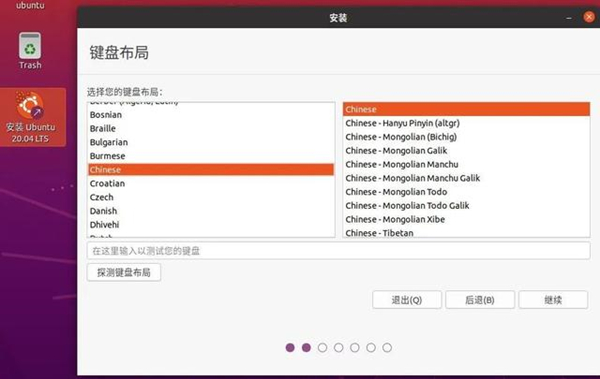Click the 后退(B) back button
Image resolution: width=600 pixels, height=379 pixels.
pyautogui.click(x=480, y=300)
